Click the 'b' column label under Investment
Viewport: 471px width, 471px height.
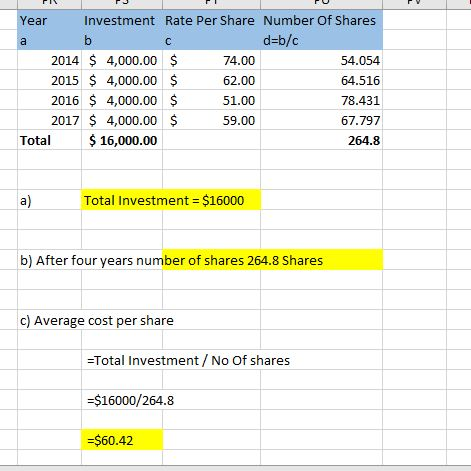pos(122,40)
